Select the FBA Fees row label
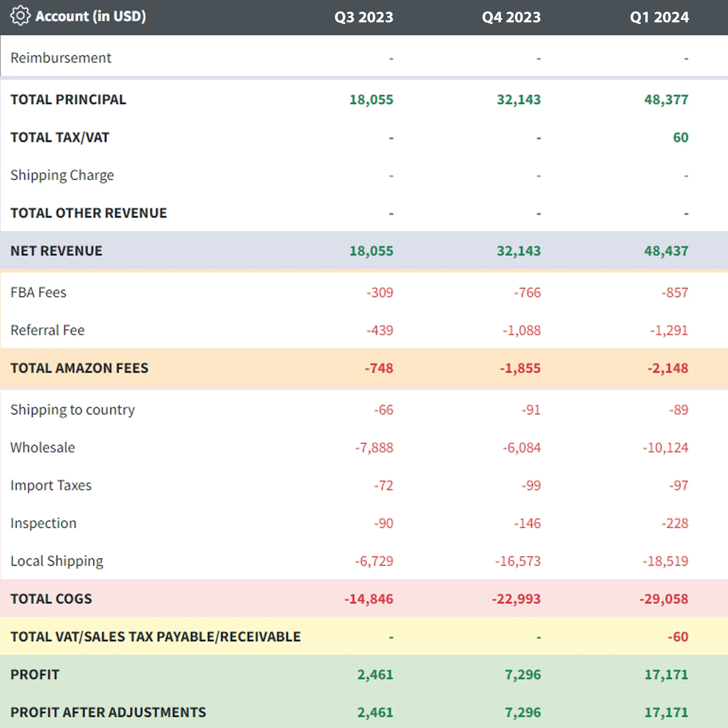This screenshot has width=728, height=728. 38,292
